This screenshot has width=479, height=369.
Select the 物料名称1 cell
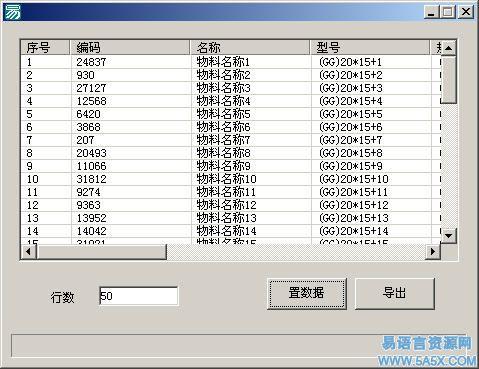click(x=251, y=62)
